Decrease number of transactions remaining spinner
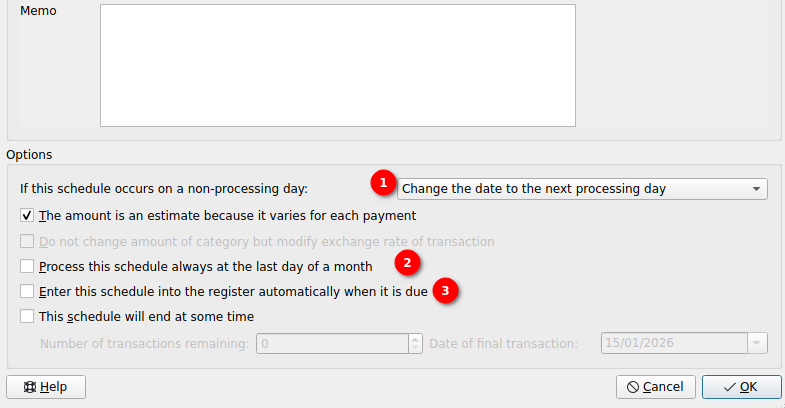Viewport: 785px width, 408px height. coord(415,348)
